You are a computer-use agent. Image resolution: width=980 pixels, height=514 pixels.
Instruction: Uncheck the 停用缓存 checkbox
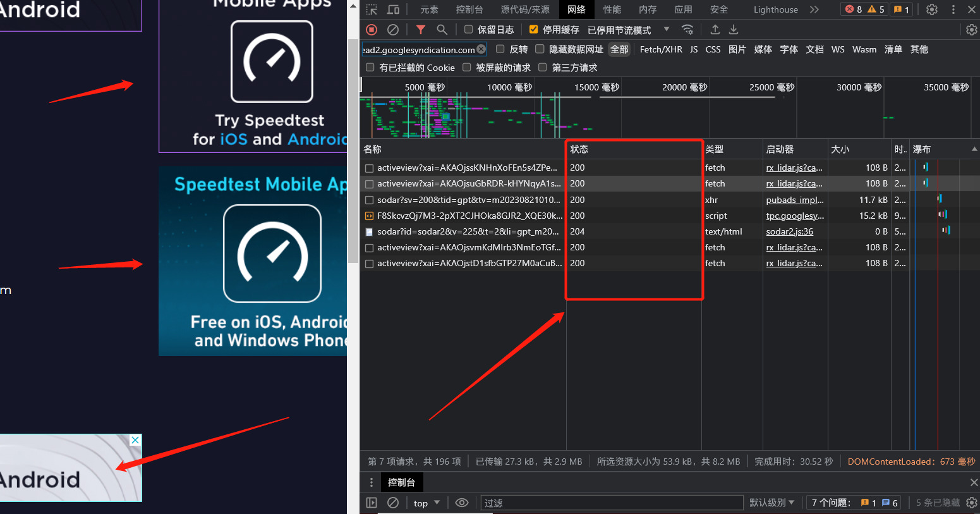(534, 30)
